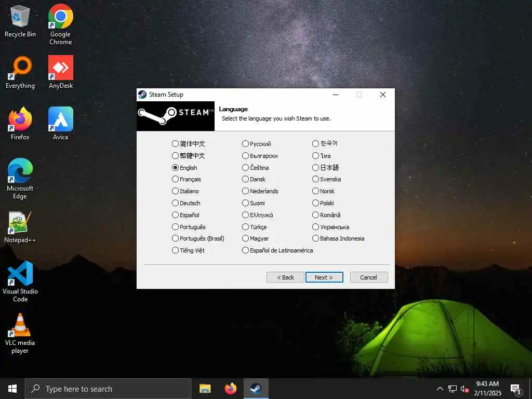The height and width of the screenshot is (399, 532).
Task: Select Español de Latinoamérica option
Action: 277,250
